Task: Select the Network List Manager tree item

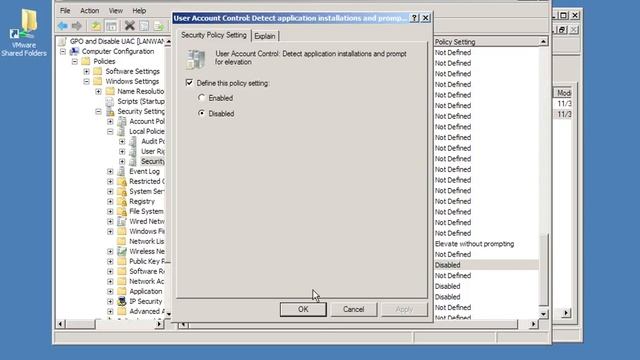Action: tap(147, 241)
